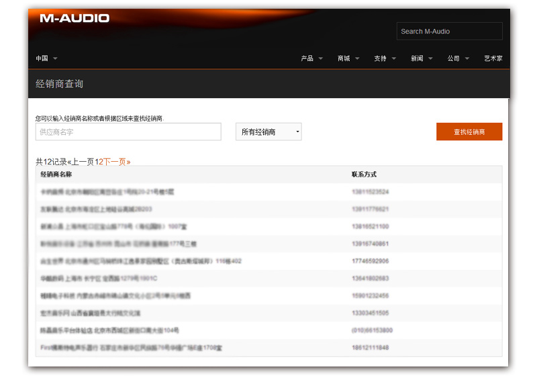Click the 经销商查询 page heading
Screen dimensions: 537x392
coord(59,84)
